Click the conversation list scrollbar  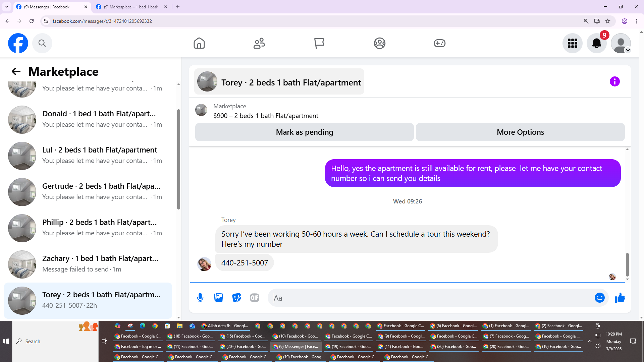coord(178,159)
